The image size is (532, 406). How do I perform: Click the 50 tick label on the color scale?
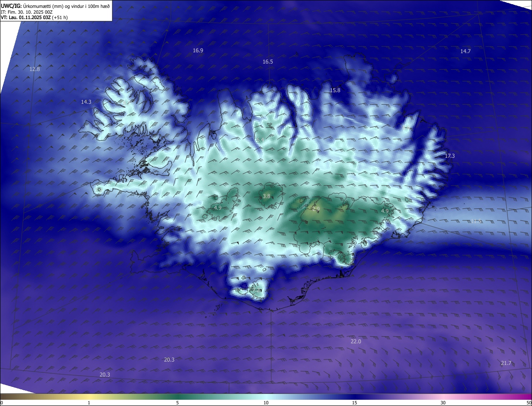(x=529, y=403)
